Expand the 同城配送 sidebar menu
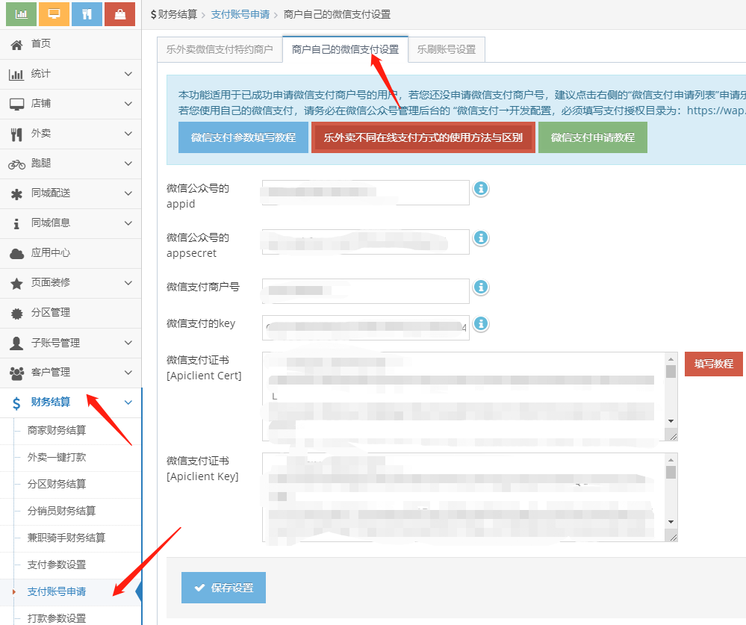 tap(70, 193)
